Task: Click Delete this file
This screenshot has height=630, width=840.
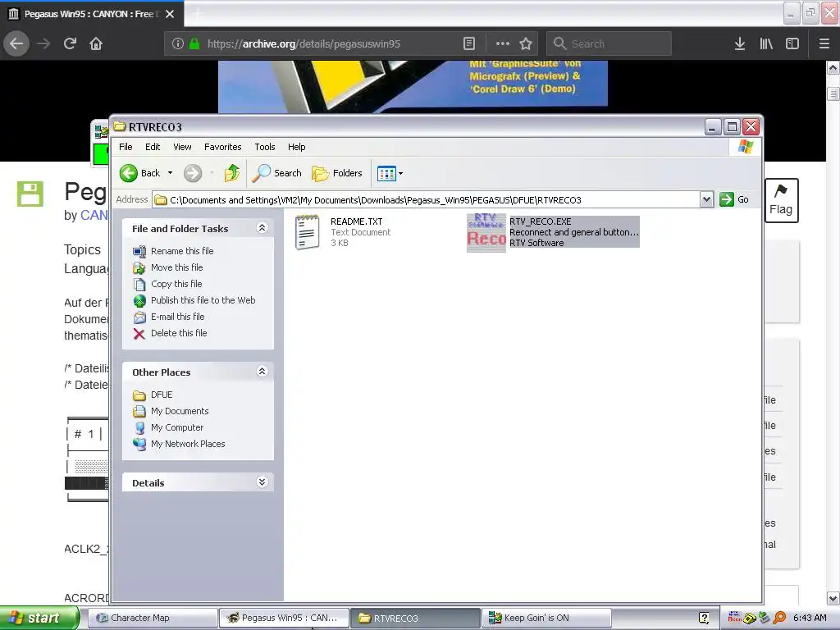Action: [178, 333]
